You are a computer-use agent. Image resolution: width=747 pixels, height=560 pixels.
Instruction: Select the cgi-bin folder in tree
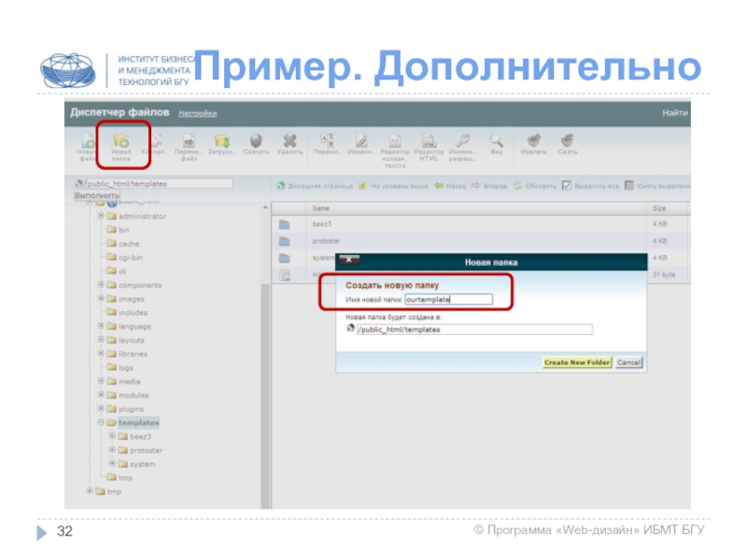pos(125,258)
